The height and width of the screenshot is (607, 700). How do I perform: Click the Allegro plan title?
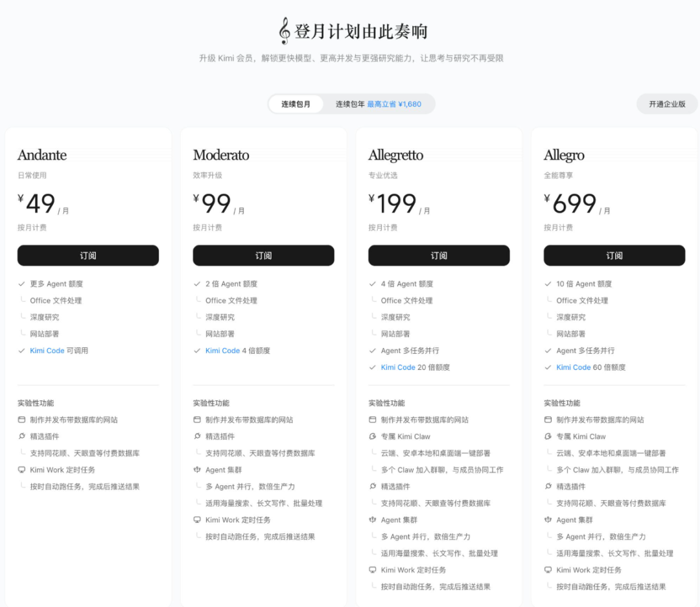click(x=564, y=155)
